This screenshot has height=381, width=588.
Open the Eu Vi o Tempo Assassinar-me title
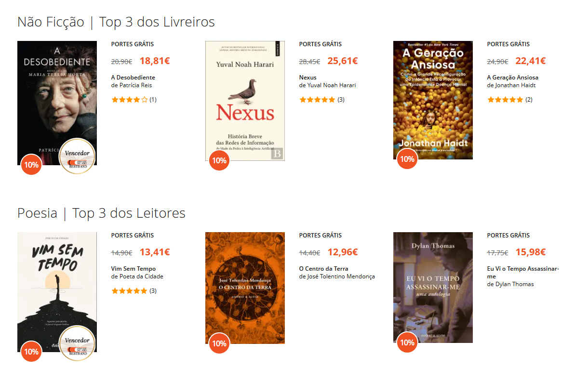click(x=523, y=273)
